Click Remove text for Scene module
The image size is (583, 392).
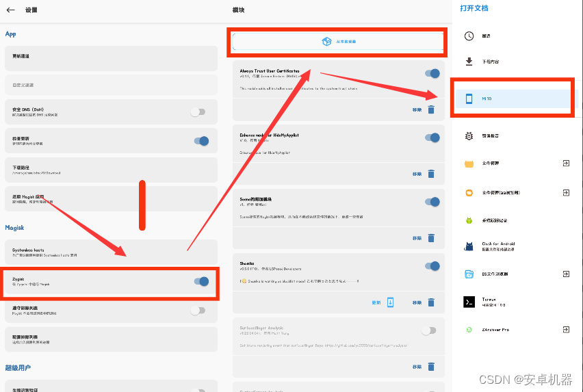tap(417, 239)
